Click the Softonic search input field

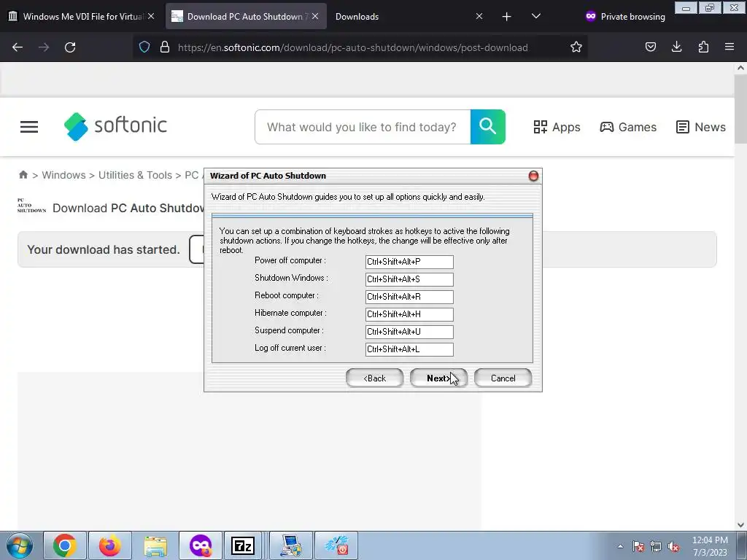362,127
